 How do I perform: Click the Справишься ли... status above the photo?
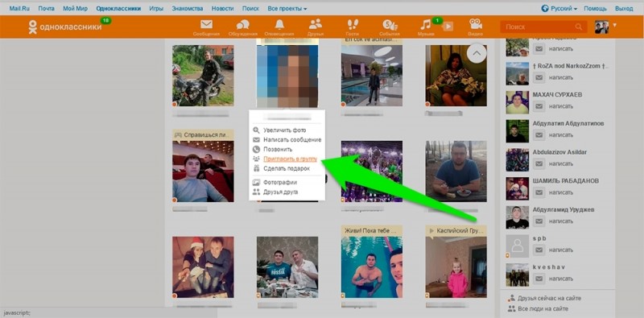[x=203, y=134]
